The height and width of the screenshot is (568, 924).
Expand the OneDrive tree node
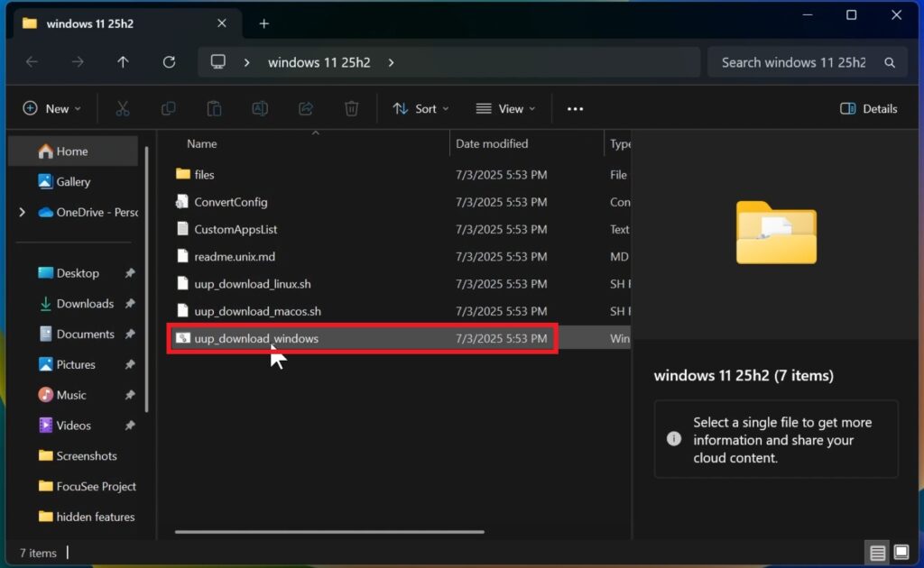(22, 212)
